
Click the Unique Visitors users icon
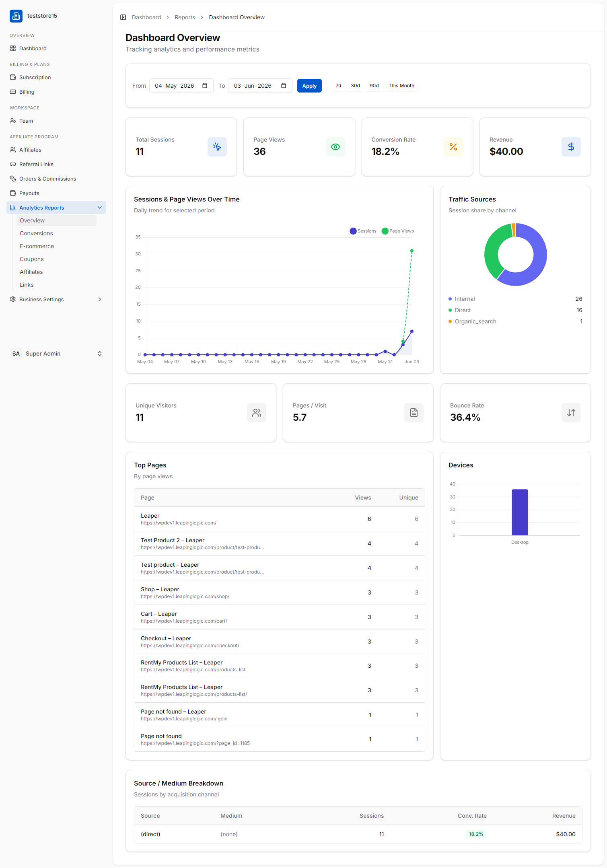coord(257,413)
